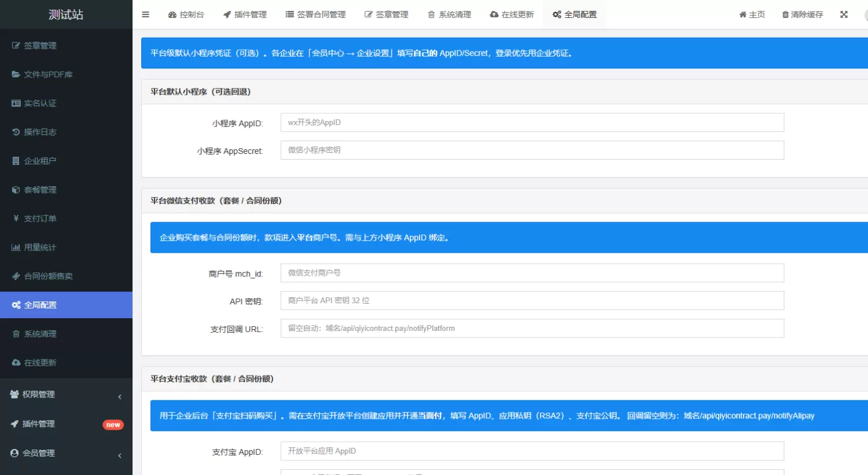The height and width of the screenshot is (475, 868).
Task: Click the 实名认证 ID card icon
Action: [16, 104]
